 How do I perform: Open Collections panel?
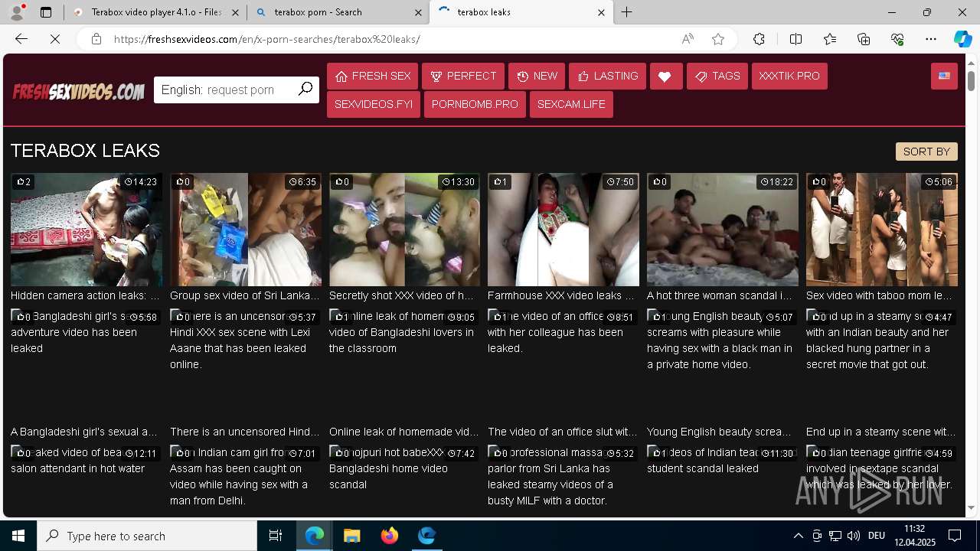click(x=864, y=39)
